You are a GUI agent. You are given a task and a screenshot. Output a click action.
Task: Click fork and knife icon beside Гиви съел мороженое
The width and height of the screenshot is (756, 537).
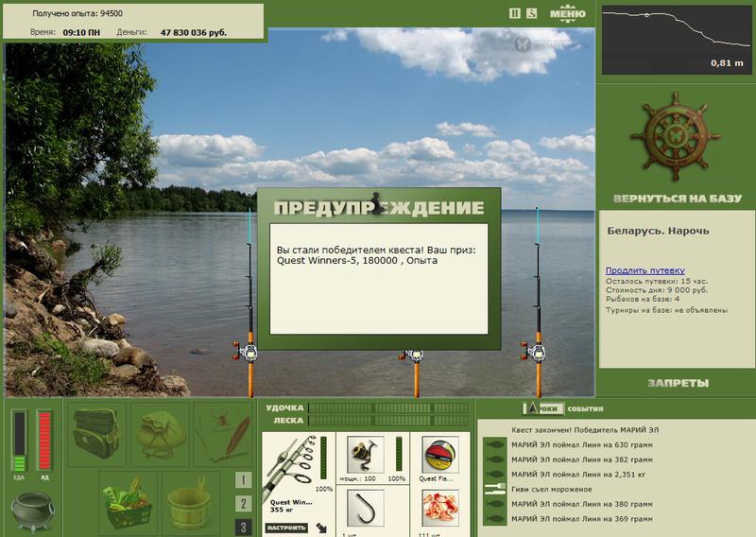point(494,489)
